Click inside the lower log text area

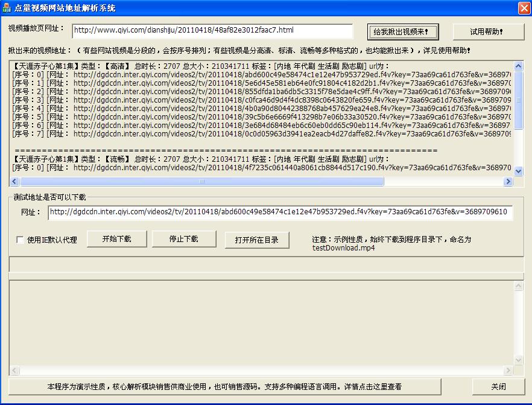261,322
